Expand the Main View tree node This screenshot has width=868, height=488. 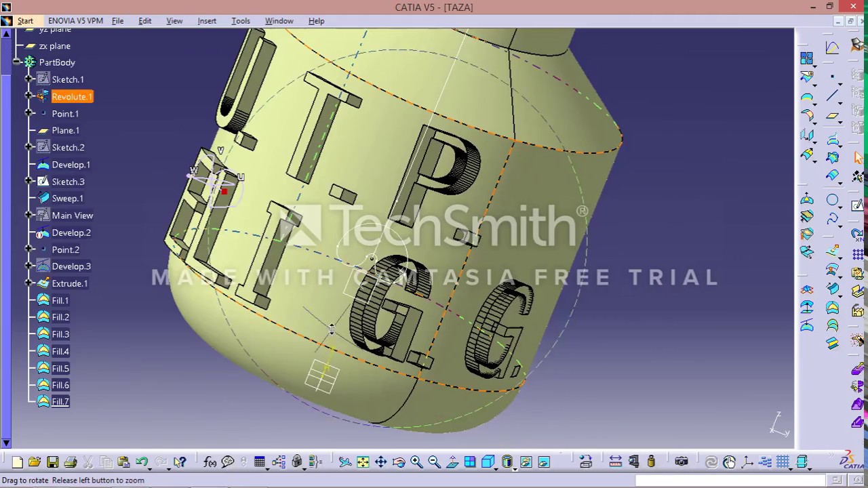[28, 215]
